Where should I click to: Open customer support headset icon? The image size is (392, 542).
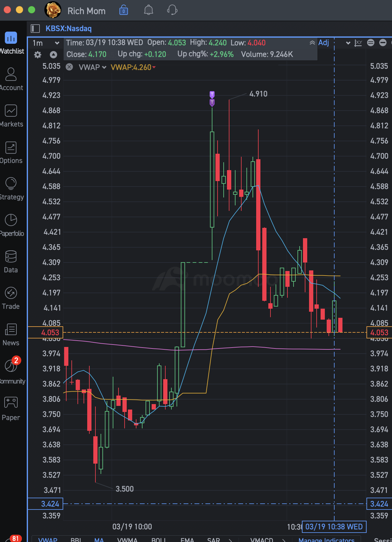pos(172,10)
